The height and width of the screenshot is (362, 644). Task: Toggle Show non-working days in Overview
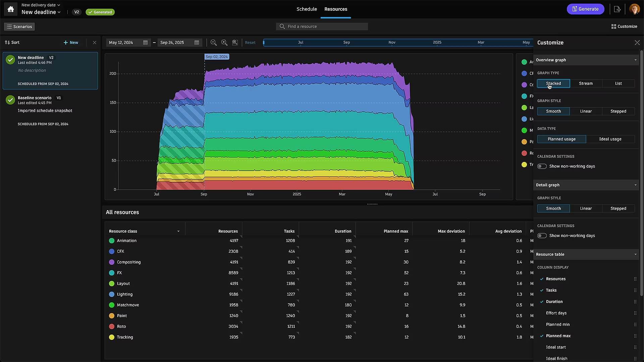(x=541, y=166)
